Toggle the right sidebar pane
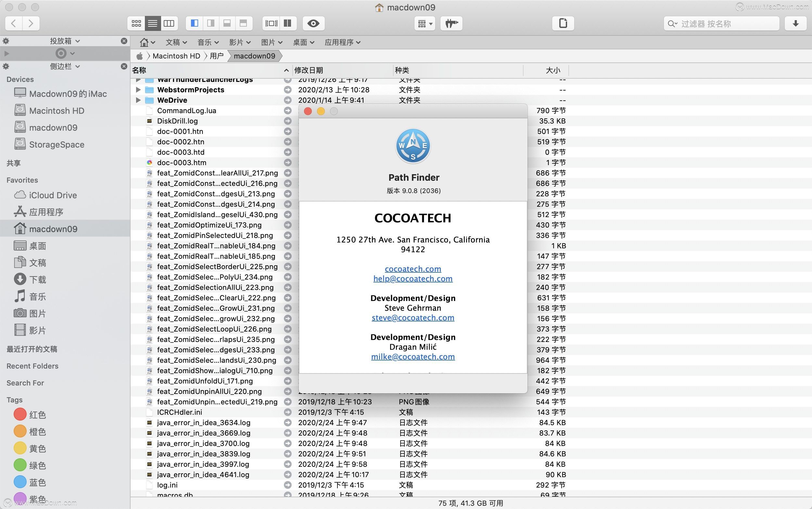This screenshot has height=509, width=812. pos(210,23)
